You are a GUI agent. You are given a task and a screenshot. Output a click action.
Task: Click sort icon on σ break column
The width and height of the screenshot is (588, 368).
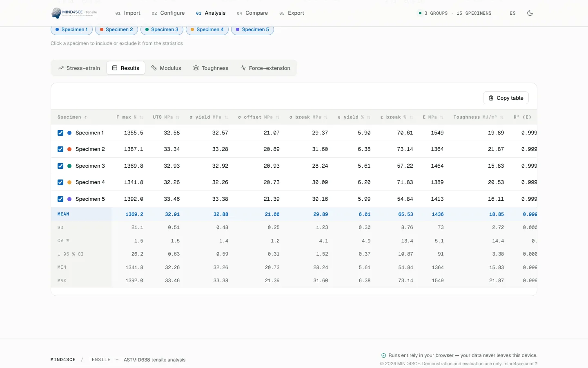(326, 117)
